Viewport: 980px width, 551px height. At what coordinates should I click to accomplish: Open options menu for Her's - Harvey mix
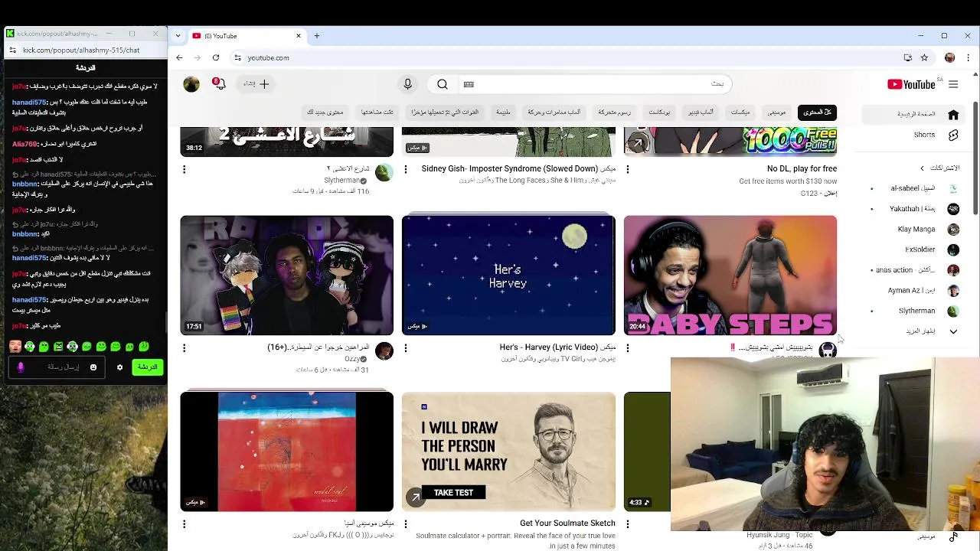406,348
